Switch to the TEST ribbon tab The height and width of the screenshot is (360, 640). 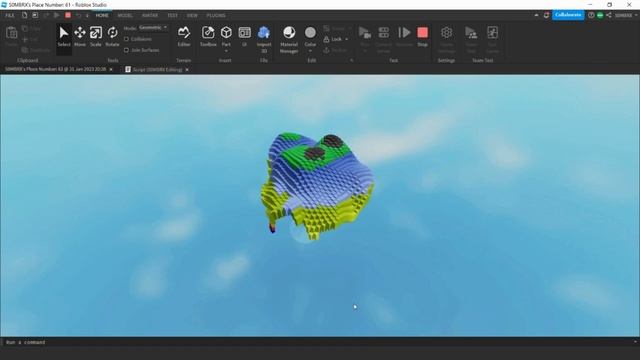pyautogui.click(x=173, y=15)
